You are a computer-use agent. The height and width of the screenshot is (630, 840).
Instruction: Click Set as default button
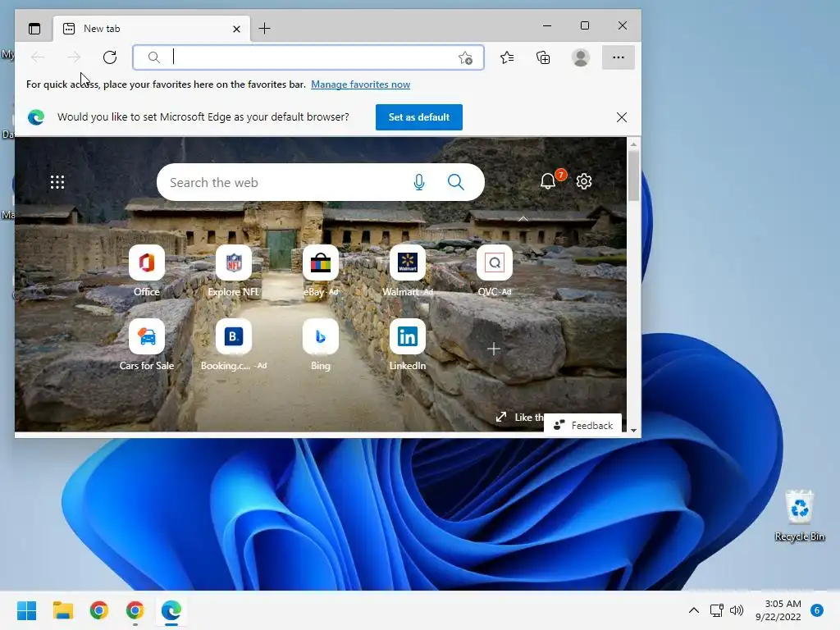point(419,117)
